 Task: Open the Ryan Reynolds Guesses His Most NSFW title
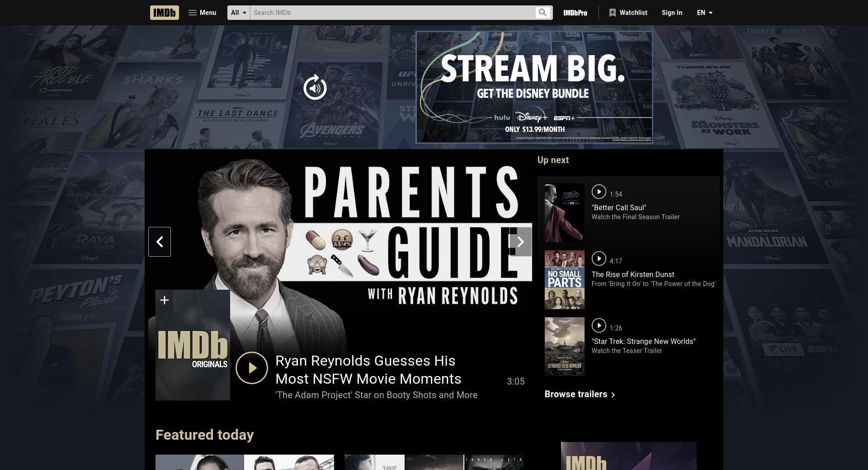[368, 370]
